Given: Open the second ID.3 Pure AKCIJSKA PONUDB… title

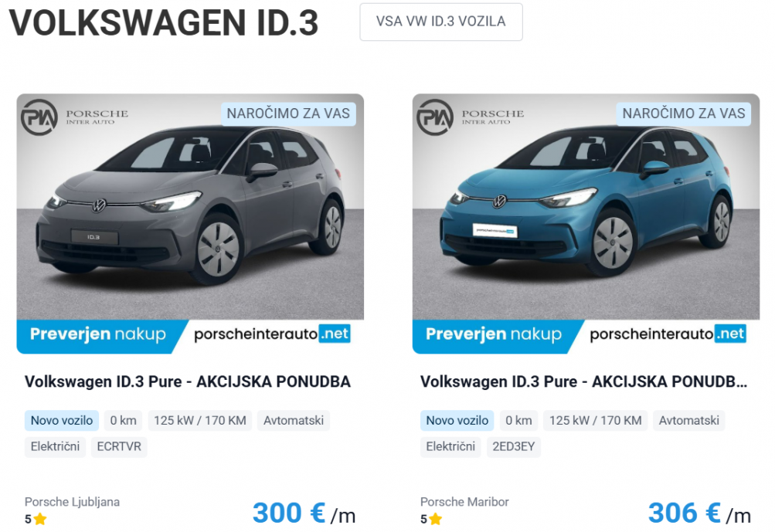Looking at the screenshot, I should coord(583,382).
